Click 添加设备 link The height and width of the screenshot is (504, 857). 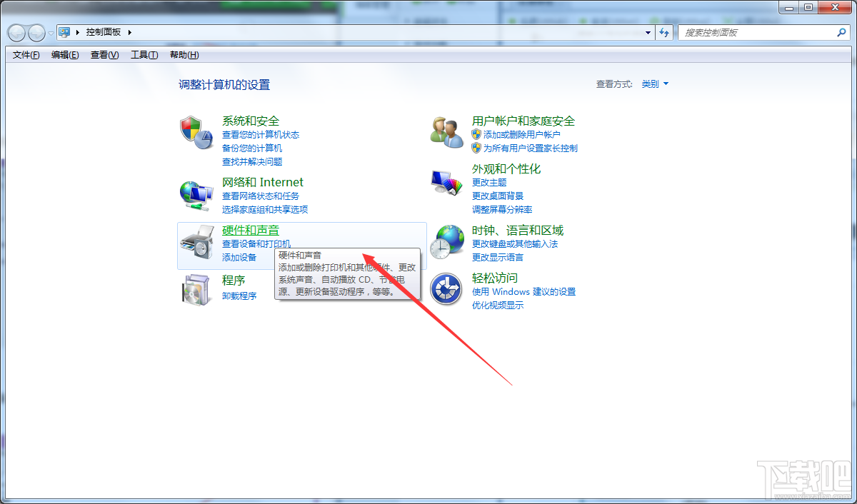[x=239, y=257]
